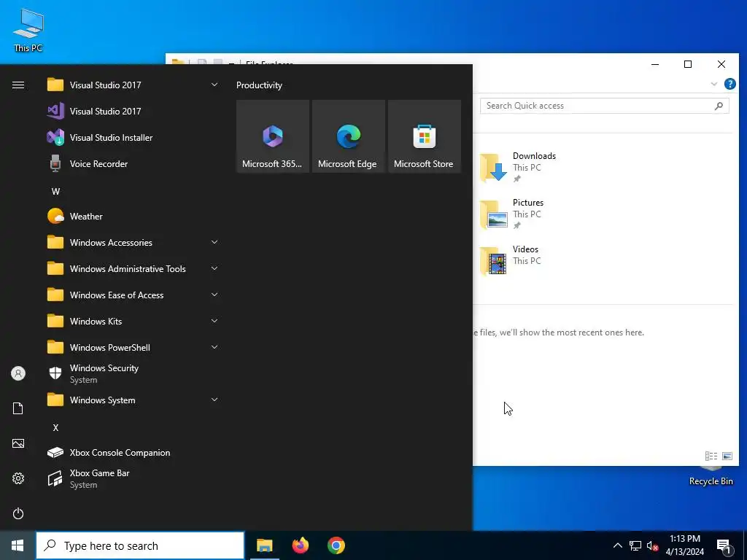Show hidden system tray icons
The height and width of the screenshot is (560, 747).
(x=617, y=545)
